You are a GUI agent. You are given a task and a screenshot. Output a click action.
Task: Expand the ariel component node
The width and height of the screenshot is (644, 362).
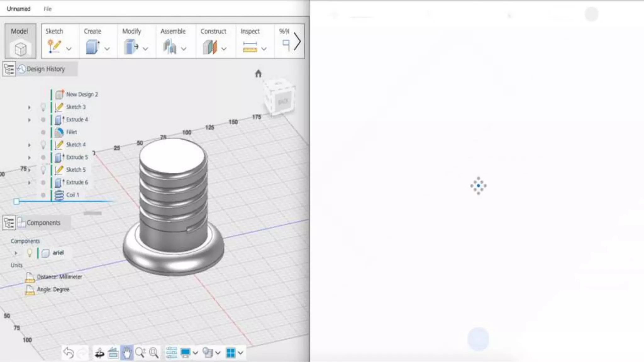(x=16, y=253)
